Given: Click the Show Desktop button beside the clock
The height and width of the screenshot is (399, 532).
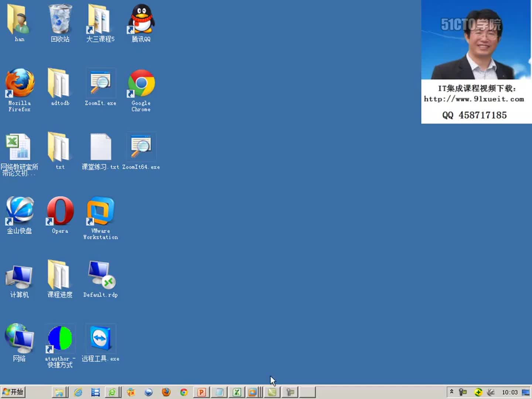Looking at the screenshot, I should coord(526,392).
